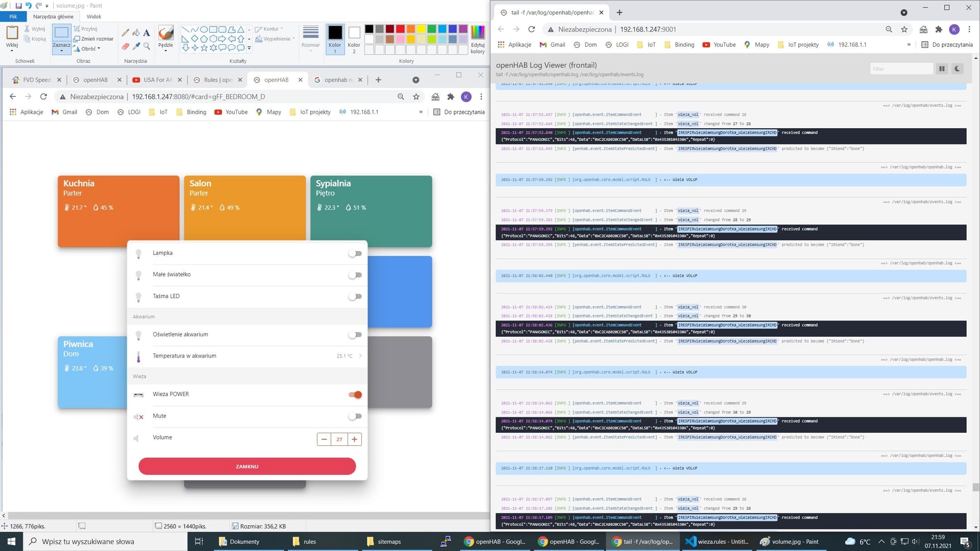
Task: Open Wypełnienie fill dropdown
Action: pos(275,39)
